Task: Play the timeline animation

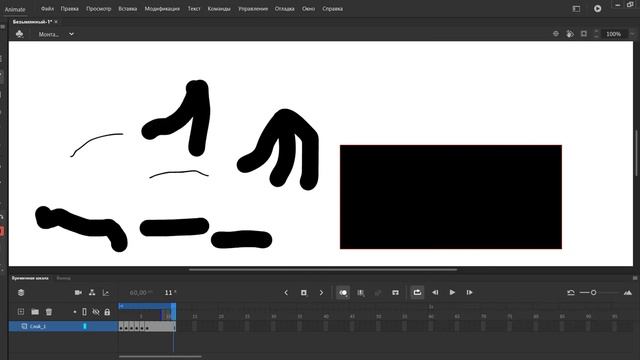Action: click(x=452, y=293)
